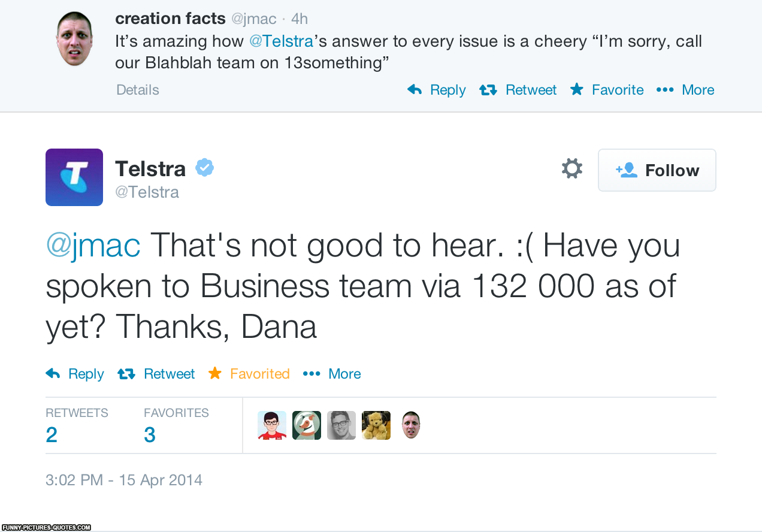Open More options on the creation facts tweet
This screenshot has width=762, height=532.
pyautogui.click(x=685, y=90)
